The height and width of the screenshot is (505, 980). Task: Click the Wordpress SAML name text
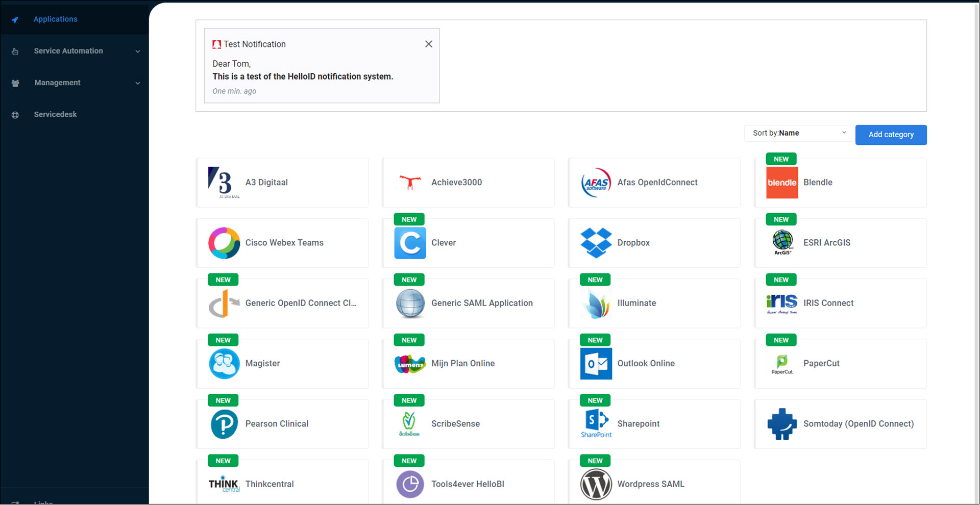click(651, 484)
